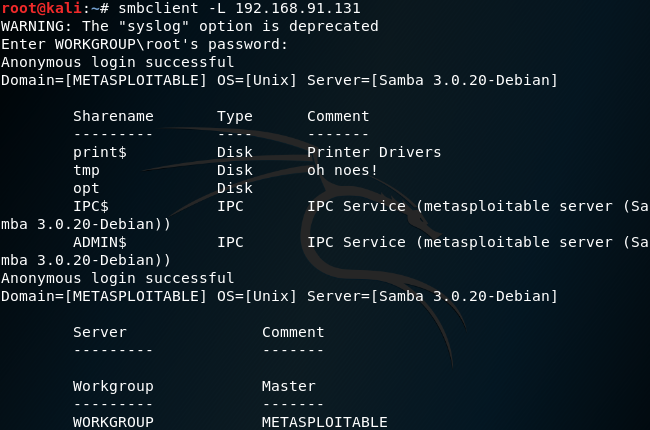Click the root's password prompt line
The height and width of the screenshot is (430, 650).
145,45
